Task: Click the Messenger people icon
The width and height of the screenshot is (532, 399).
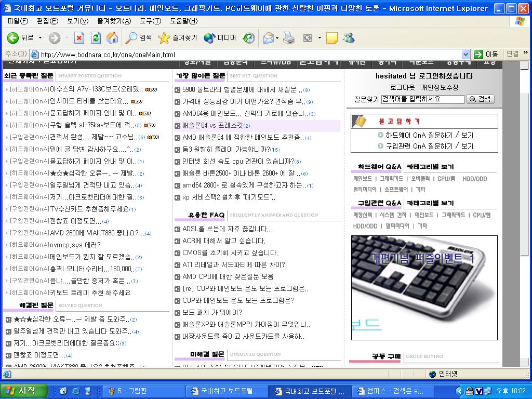Action: point(349,37)
